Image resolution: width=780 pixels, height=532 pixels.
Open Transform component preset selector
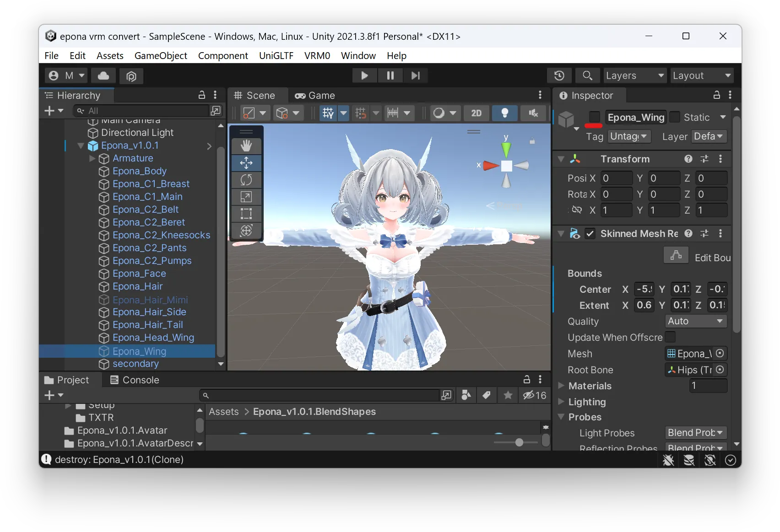(704, 159)
